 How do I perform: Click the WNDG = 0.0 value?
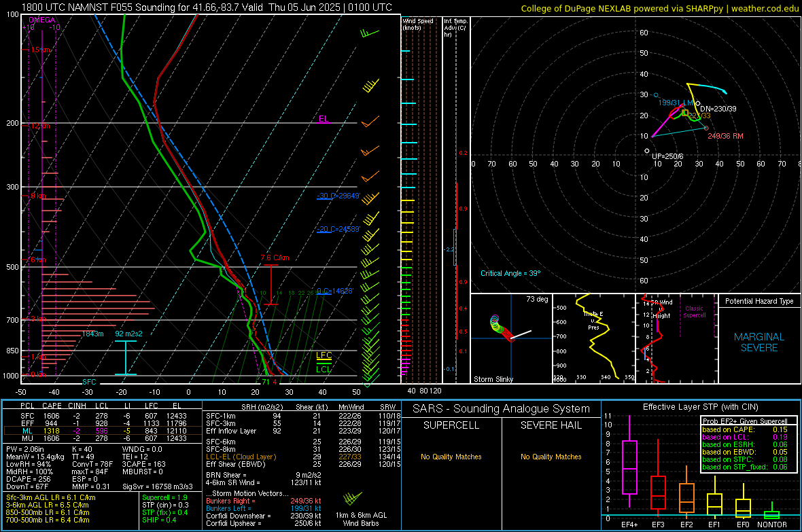coord(142,449)
